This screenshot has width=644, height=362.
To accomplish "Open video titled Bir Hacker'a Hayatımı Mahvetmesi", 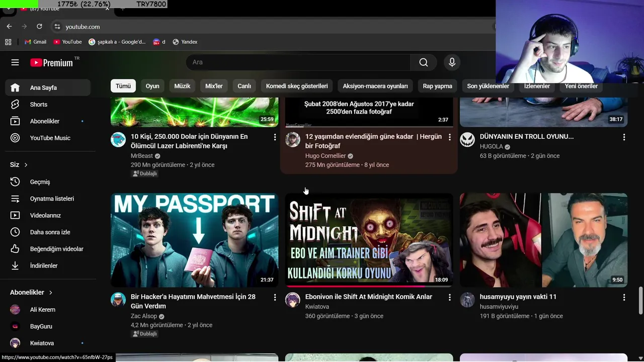I will tap(193, 301).
